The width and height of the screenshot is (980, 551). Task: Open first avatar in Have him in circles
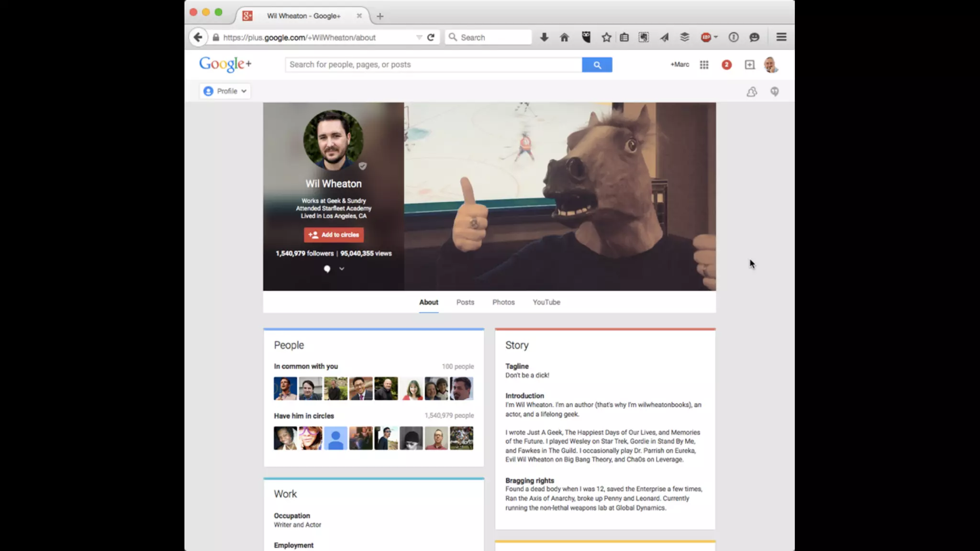click(285, 438)
